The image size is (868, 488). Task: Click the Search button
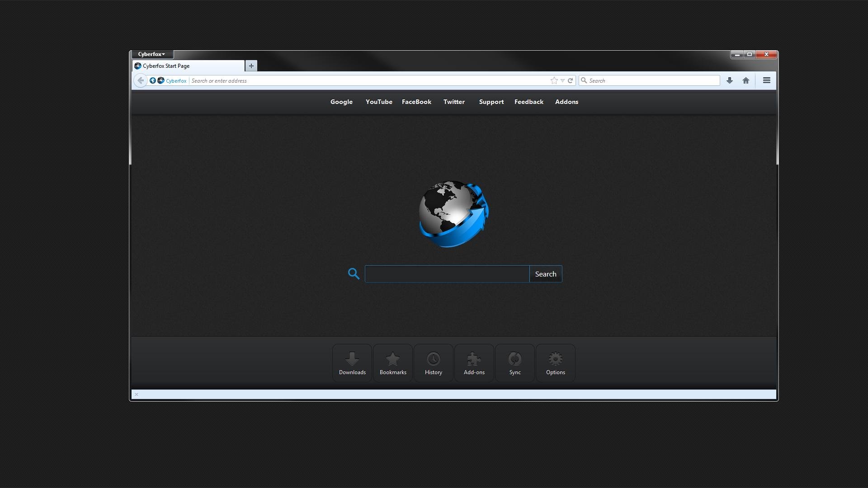point(546,273)
